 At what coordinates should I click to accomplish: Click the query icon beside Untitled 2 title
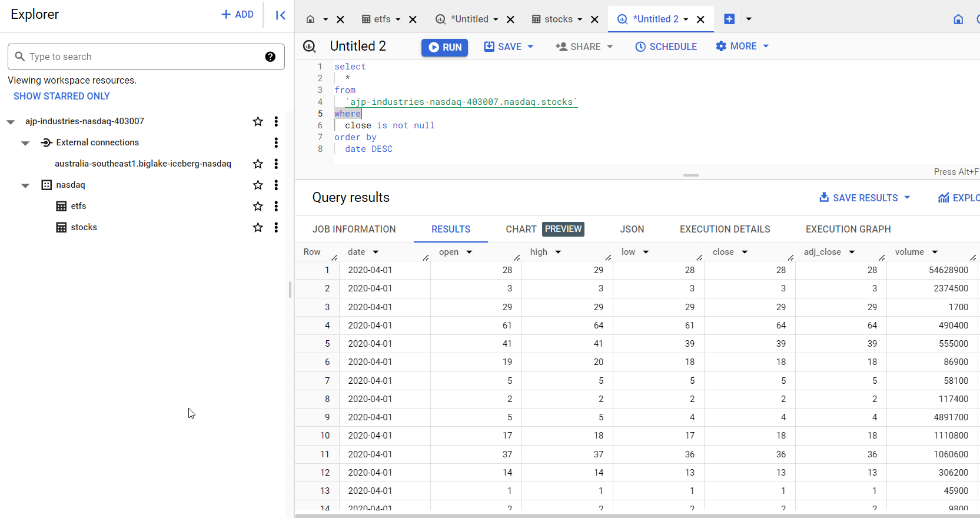click(x=310, y=47)
